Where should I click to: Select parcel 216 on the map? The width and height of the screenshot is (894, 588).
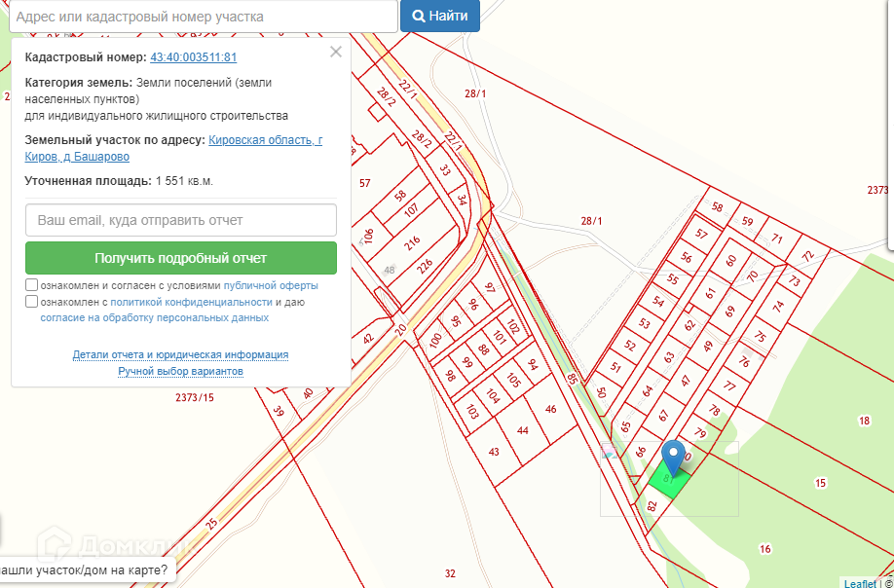[412, 243]
